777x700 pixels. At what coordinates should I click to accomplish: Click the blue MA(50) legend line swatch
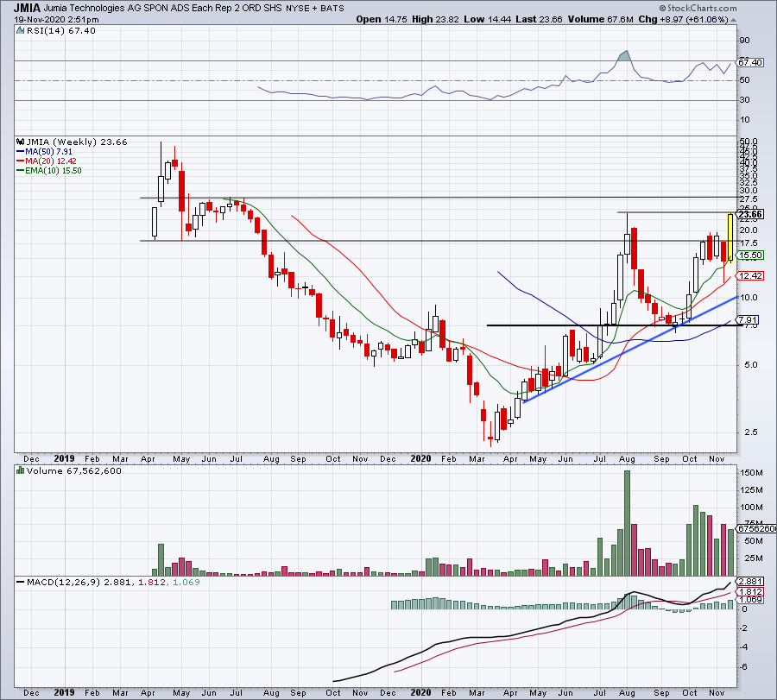coord(21,152)
